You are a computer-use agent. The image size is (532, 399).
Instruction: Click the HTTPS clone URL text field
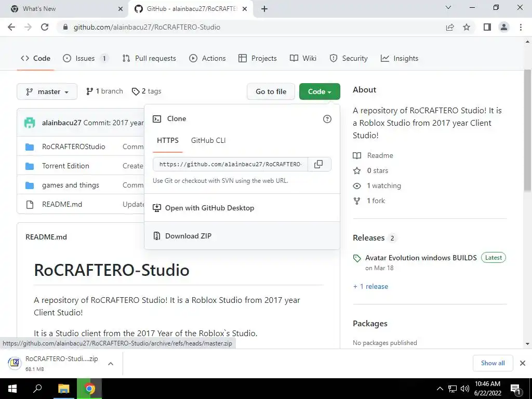click(230, 164)
